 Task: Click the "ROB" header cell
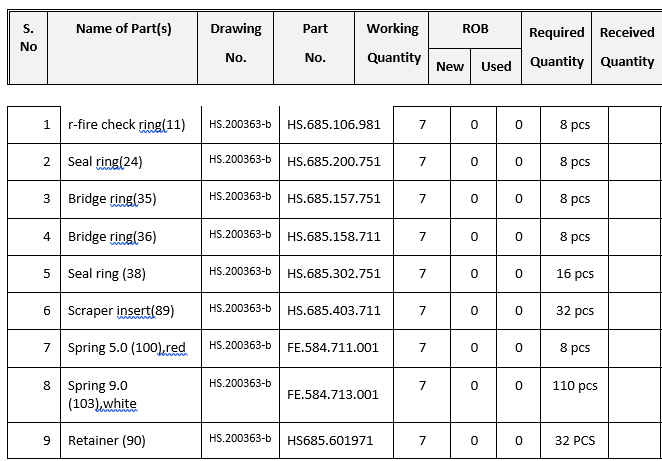coord(475,30)
